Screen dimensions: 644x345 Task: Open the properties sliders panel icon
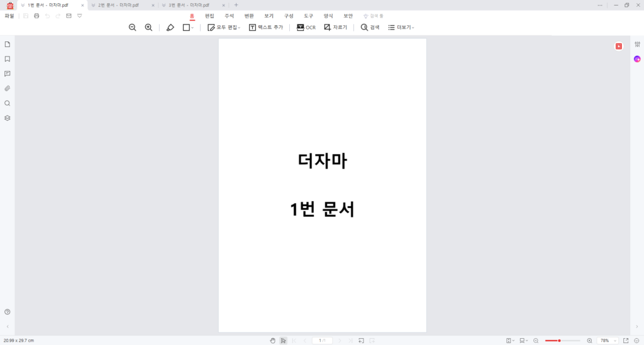coord(637,45)
